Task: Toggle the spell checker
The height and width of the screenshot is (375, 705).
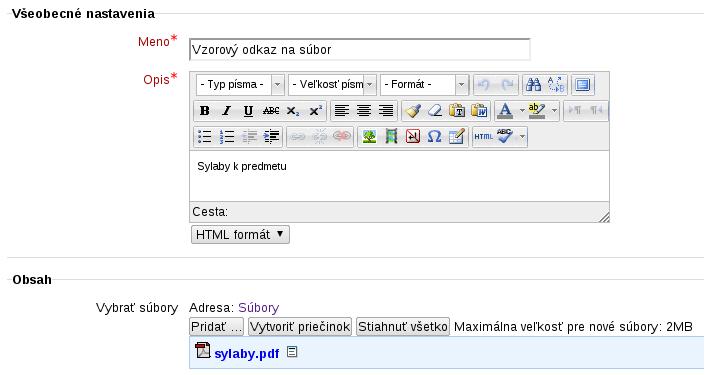Action: point(505,137)
